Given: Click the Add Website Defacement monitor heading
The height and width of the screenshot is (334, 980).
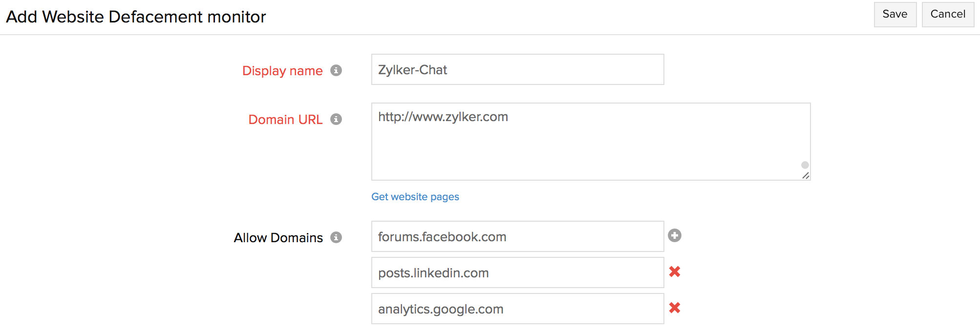Looking at the screenshot, I should pos(136,17).
